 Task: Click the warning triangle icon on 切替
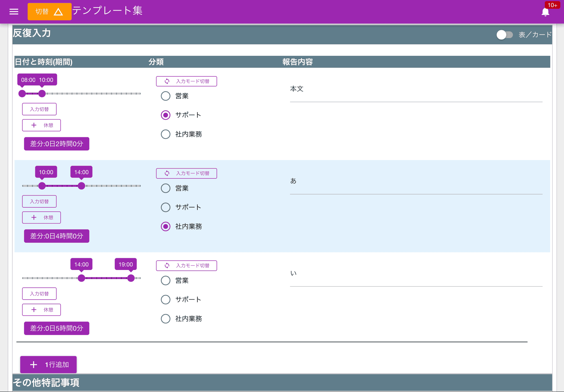tap(59, 12)
